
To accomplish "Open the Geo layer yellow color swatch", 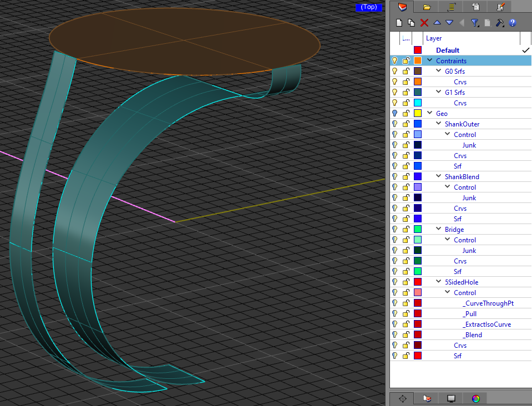I will coord(418,113).
